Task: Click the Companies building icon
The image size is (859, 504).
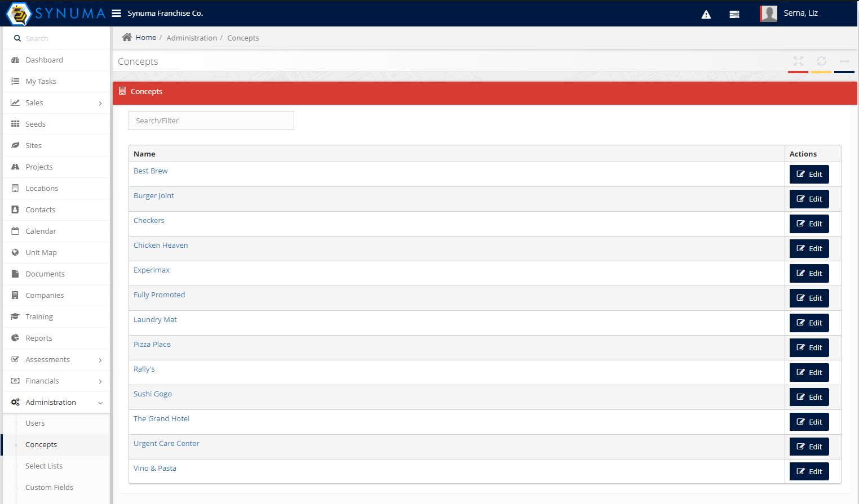Action: [15, 295]
